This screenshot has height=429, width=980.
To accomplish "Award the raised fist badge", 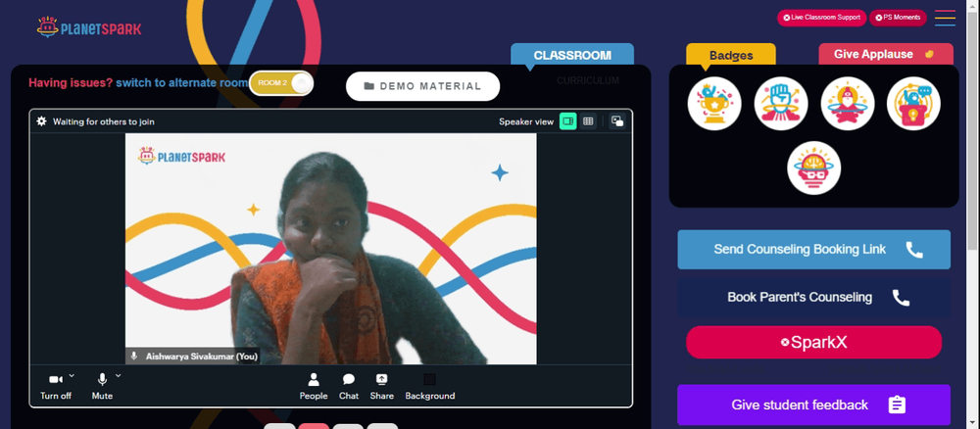I will tap(781, 104).
